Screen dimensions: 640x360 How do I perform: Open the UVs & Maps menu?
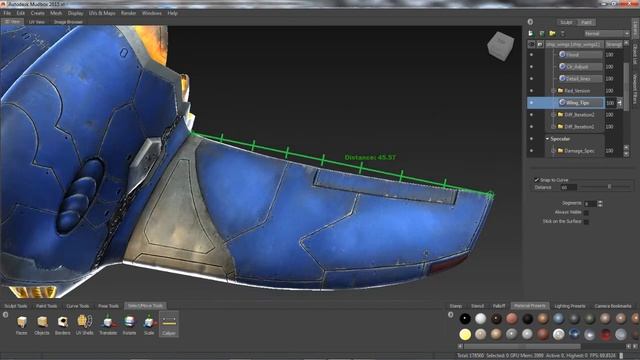tap(102, 13)
